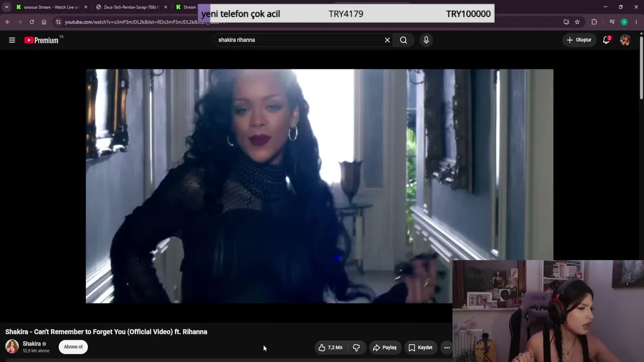
Task: Click the magnifier search button
Action: point(404,40)
